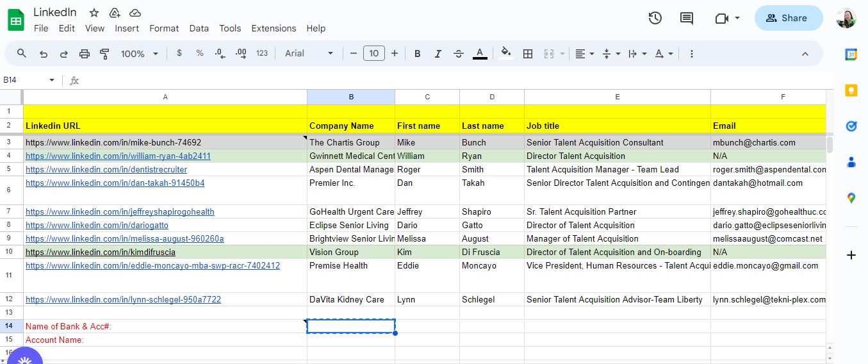Toggle bold formatting

click(x=418, y=54)
